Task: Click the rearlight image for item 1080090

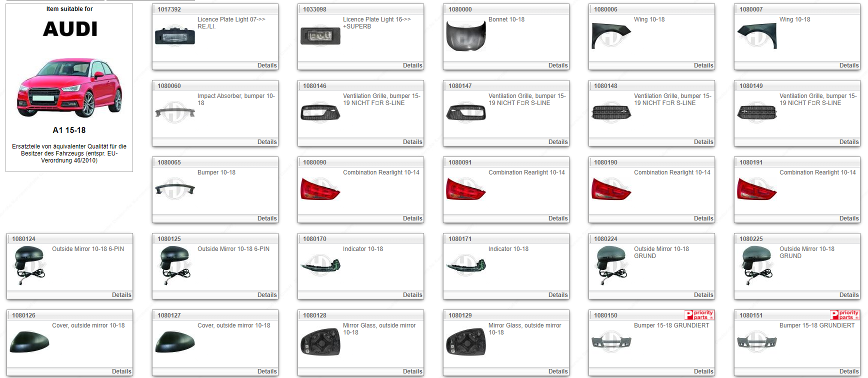Action: click(x=320, y=189)
